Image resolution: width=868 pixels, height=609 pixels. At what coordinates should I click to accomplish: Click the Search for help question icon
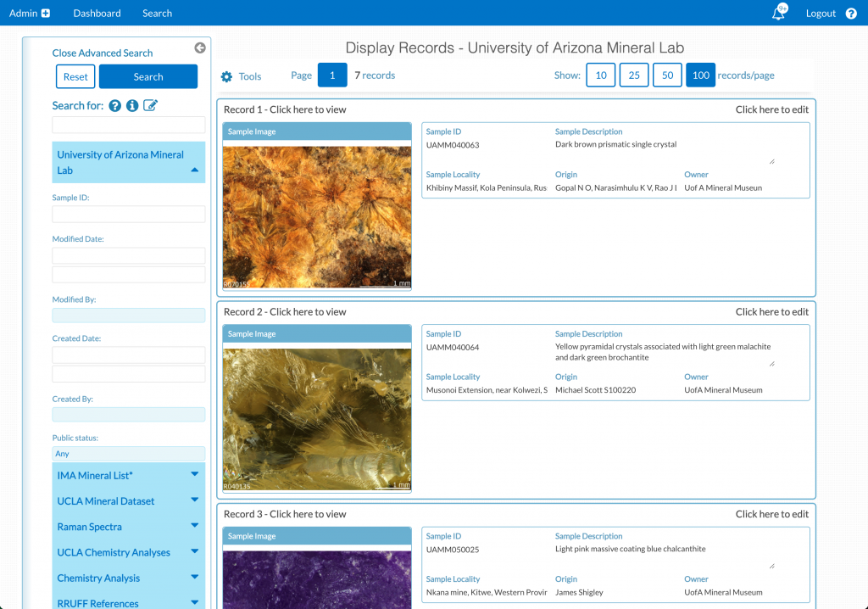[114, 106]
